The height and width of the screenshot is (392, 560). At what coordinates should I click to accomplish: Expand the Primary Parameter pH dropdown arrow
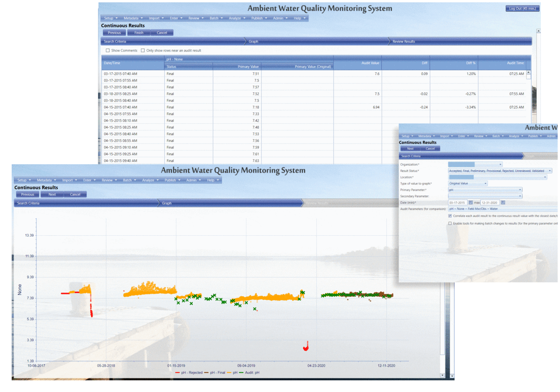point(520,190)
